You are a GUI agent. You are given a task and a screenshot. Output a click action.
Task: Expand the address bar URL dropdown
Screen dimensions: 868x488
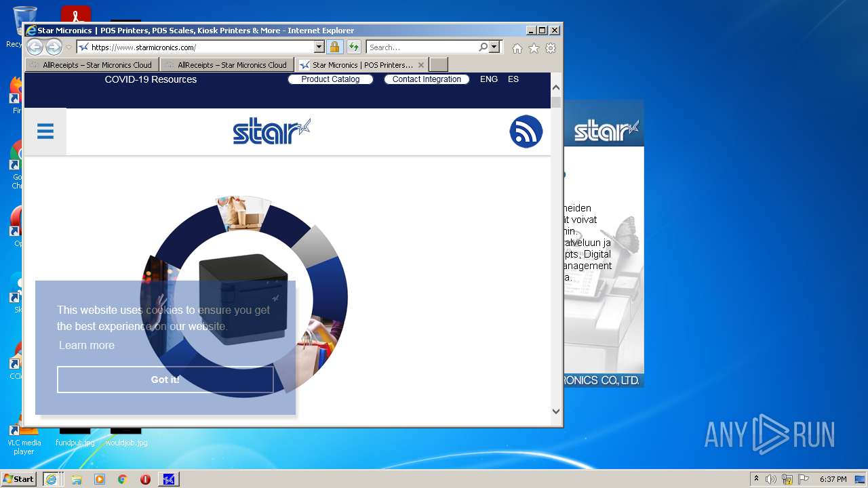pyautogui.click(x=319, y=47)
